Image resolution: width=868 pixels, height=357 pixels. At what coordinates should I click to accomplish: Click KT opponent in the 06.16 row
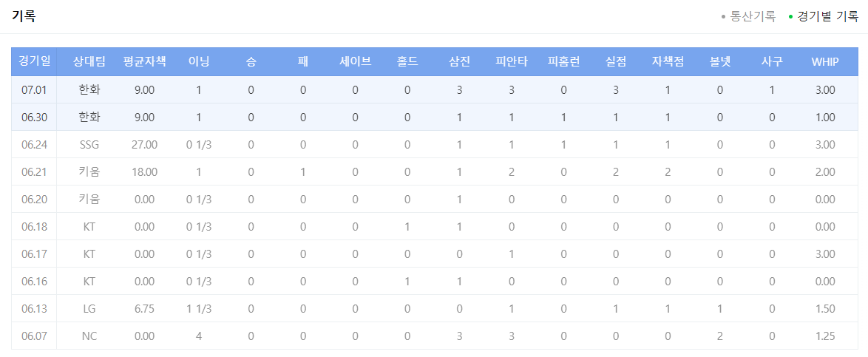[89, 281]
